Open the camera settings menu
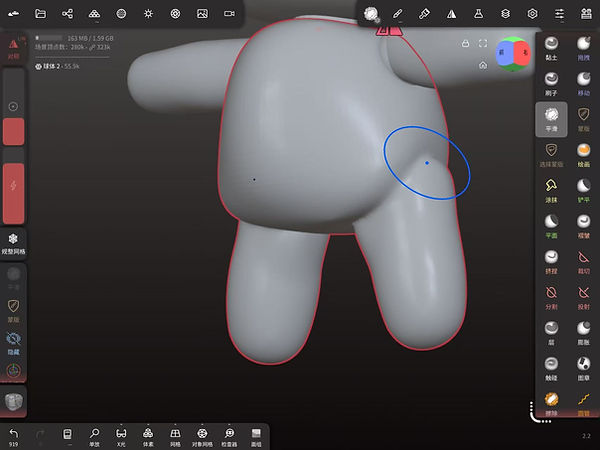 pos(229,14)
